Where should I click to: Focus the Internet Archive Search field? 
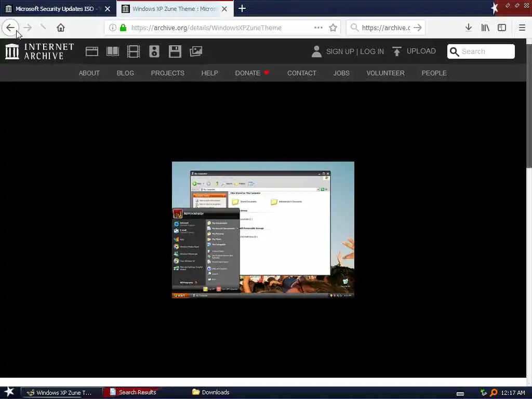click(x=481, y=51)
